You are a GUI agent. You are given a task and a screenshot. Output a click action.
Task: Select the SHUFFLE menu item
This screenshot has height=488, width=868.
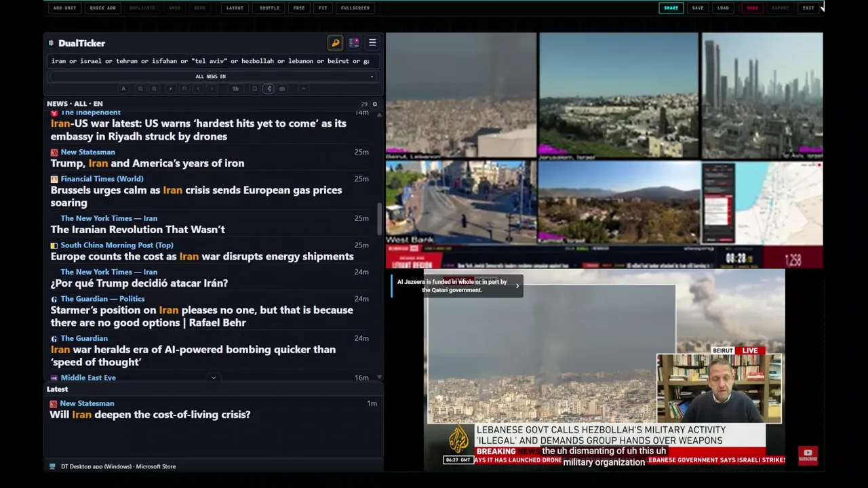pyautogui.click(x=269, y=8)
